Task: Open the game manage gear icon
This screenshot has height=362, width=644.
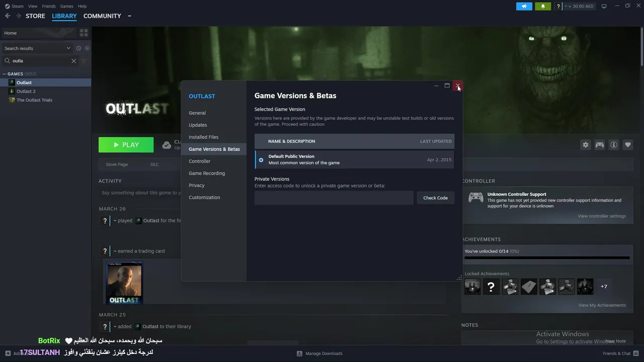Action: [x=586, y=145]
